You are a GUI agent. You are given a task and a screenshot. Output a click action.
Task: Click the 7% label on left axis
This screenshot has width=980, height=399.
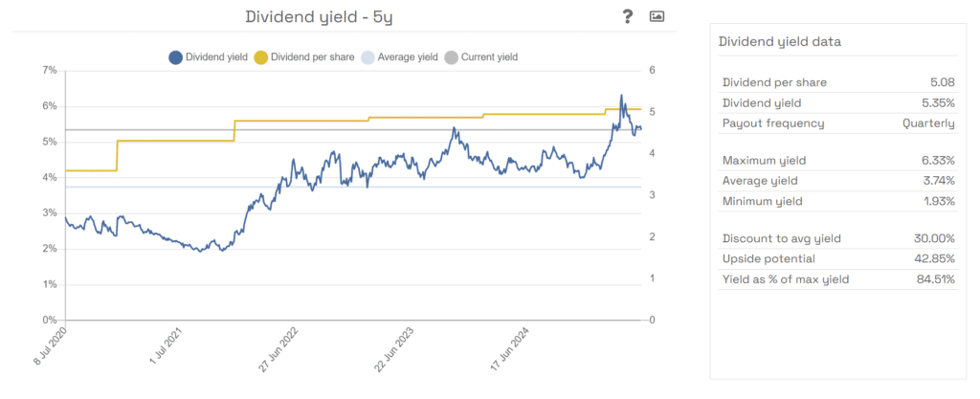click(x=49, y=71)
